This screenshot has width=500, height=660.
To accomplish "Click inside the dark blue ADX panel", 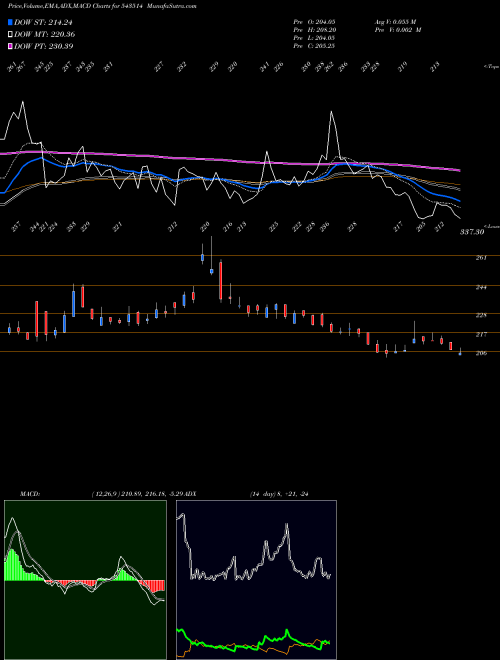I will (256, 580).
